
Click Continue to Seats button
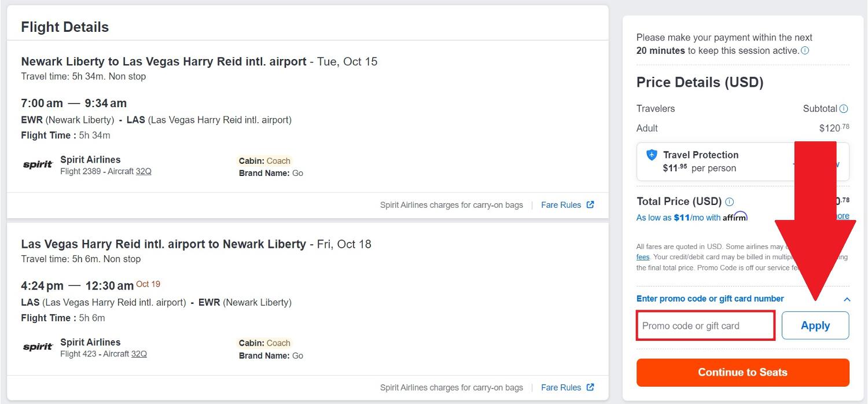tap(743, 372)
